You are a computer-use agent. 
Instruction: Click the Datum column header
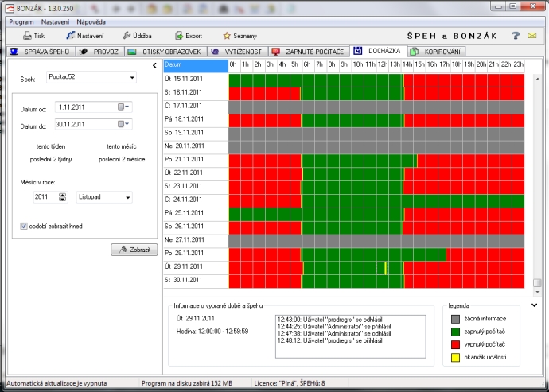tap(196, 65)
